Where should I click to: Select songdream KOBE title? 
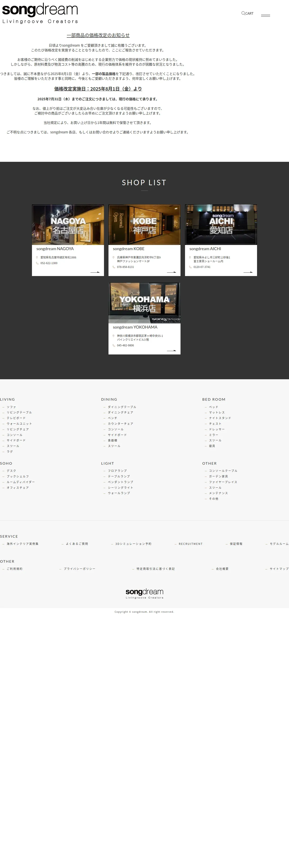[129, 249]
